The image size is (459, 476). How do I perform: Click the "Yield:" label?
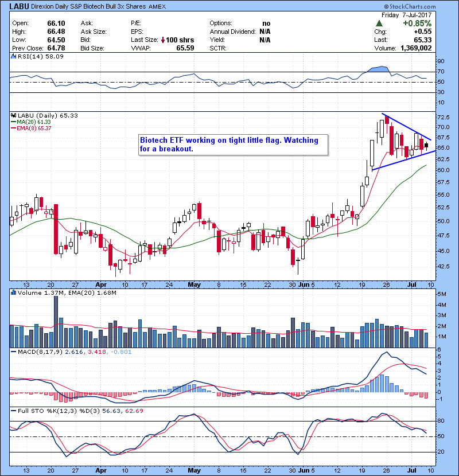[x=217, y=40]
